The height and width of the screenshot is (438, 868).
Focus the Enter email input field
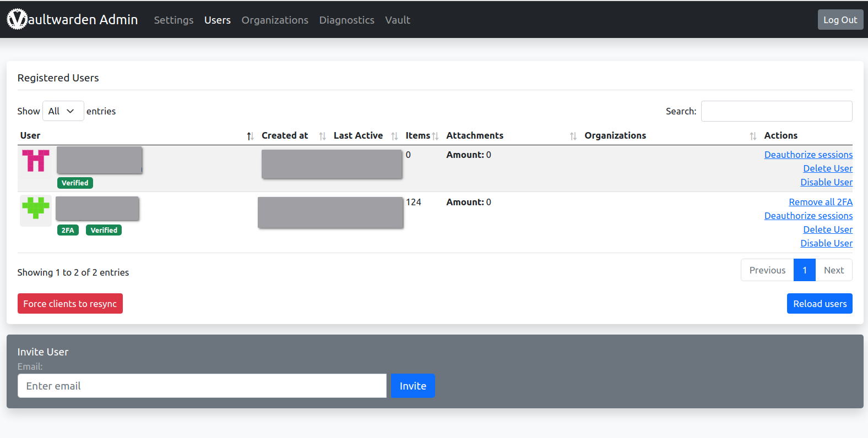click(202, 386)
